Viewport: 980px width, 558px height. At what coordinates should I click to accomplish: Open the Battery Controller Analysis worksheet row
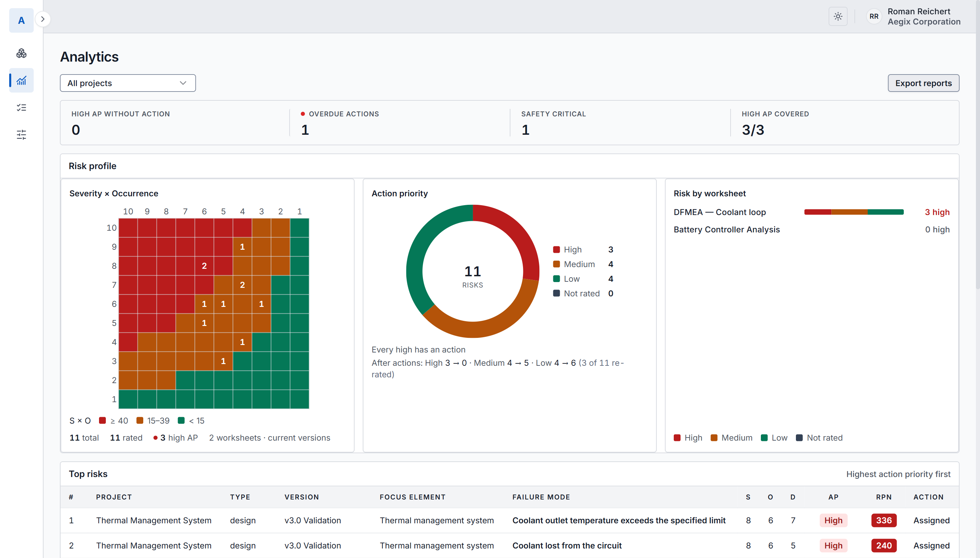(x=811, y=229)
